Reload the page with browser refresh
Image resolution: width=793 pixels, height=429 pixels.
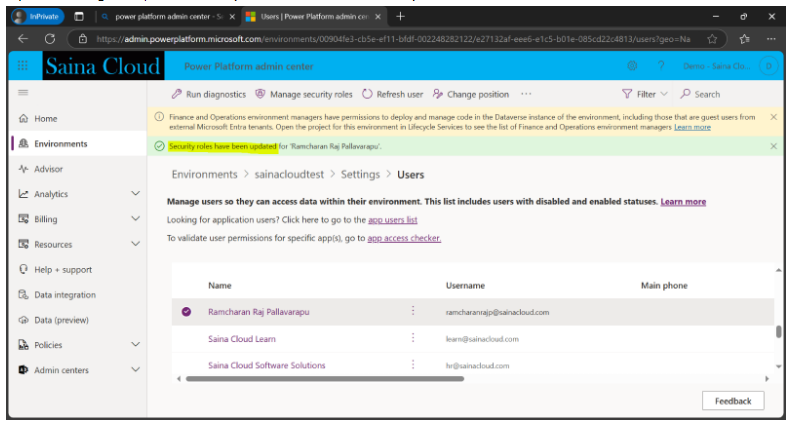tap(50, 39)
